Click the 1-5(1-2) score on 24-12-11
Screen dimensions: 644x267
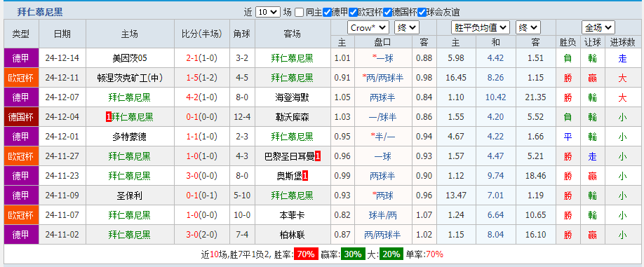coord(201,78)
